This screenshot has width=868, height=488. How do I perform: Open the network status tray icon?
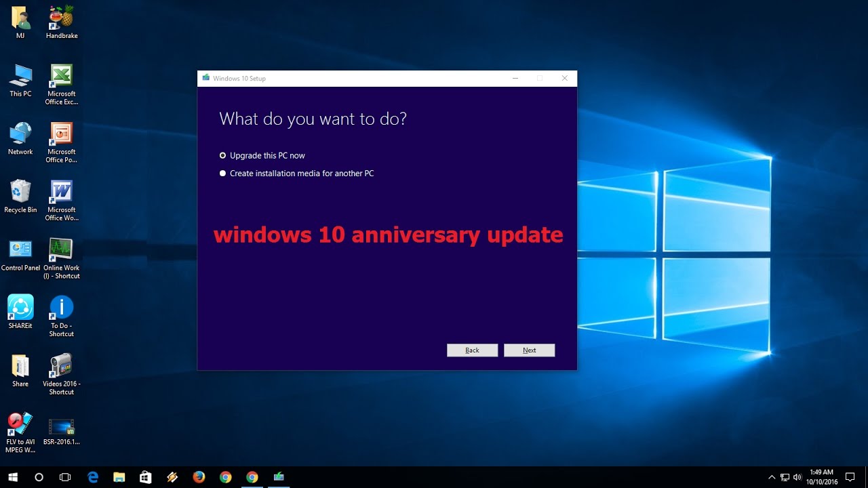(785, 477)
